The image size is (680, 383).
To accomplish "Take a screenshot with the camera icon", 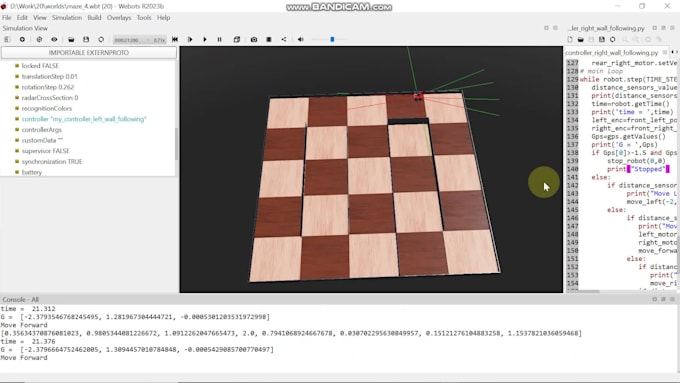I will coord(254,39).
